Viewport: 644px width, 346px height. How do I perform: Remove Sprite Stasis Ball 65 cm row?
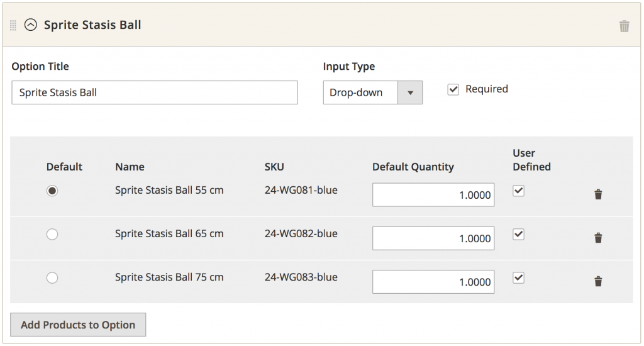pos(598,238)
